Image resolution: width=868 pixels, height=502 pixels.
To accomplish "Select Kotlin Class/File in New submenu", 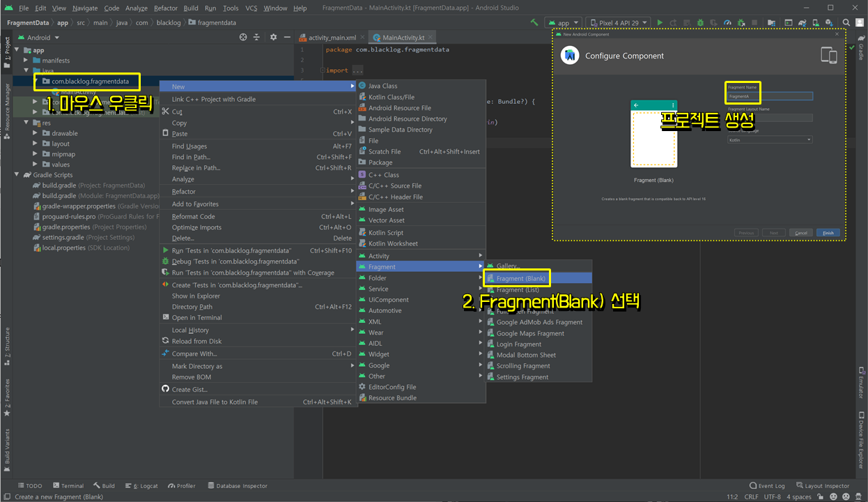I will (421, 97).
